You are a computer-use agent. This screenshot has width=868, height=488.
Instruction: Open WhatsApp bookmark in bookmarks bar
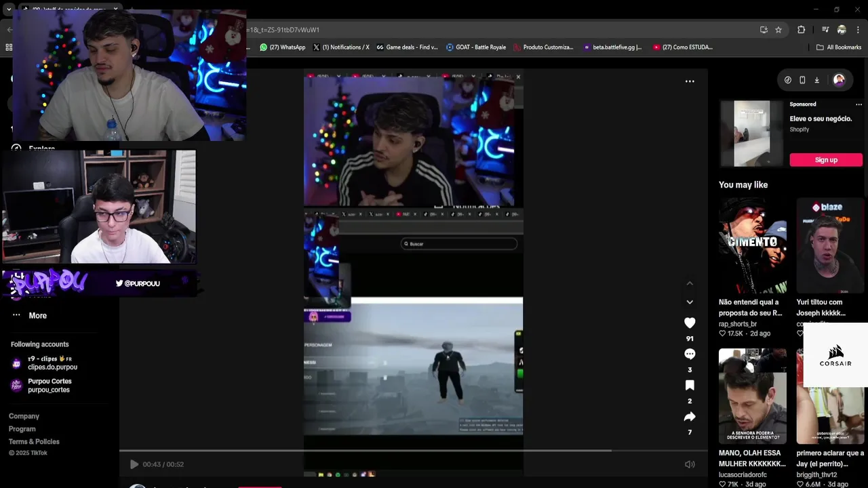pos(283,47)
